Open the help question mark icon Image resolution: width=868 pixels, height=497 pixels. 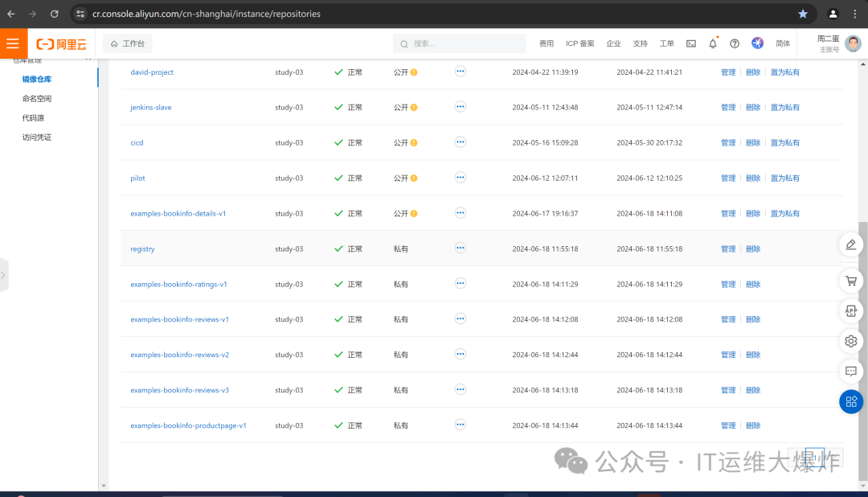[x=734, y=43]
